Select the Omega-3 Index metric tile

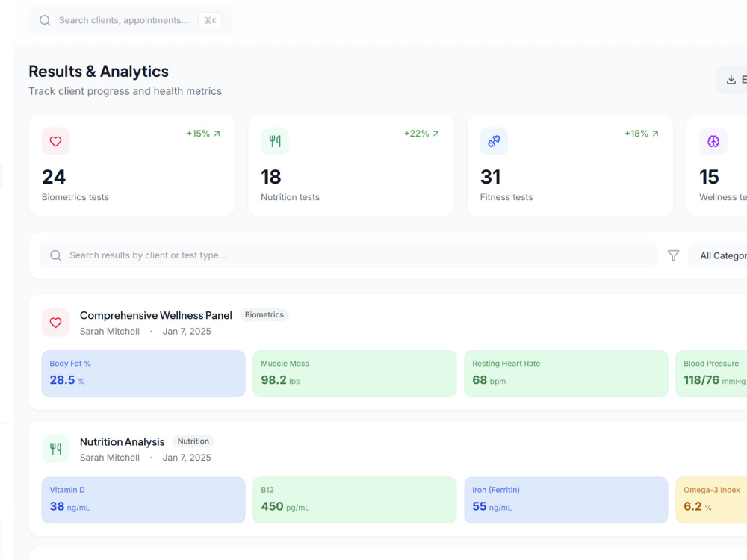pyautogui.click(x=711, y=500)
